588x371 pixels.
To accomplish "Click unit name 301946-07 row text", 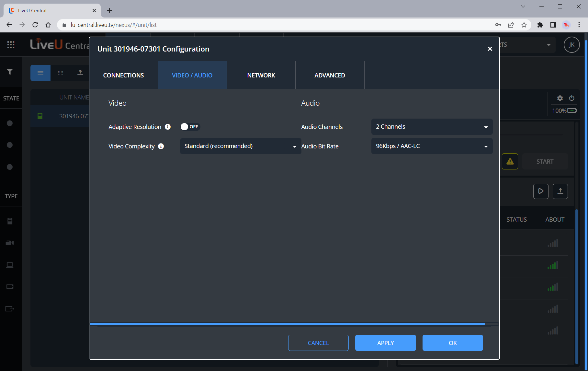I will (x=74, y=116).
